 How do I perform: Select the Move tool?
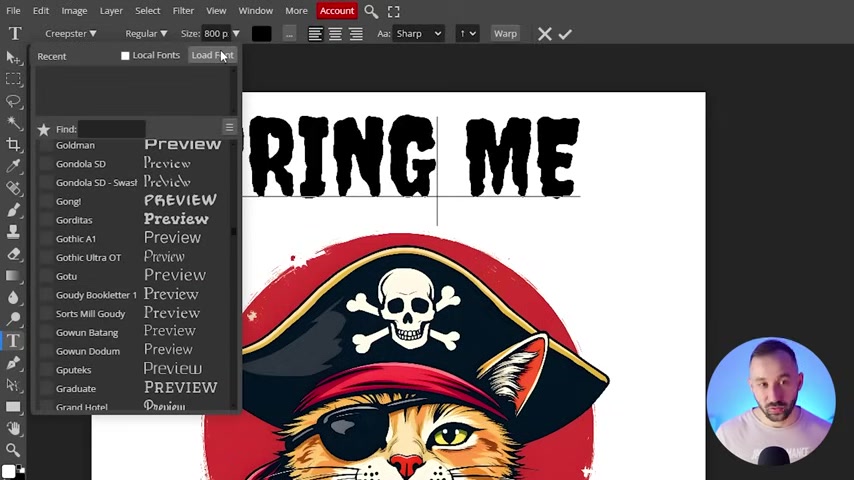tap(13, 57)
